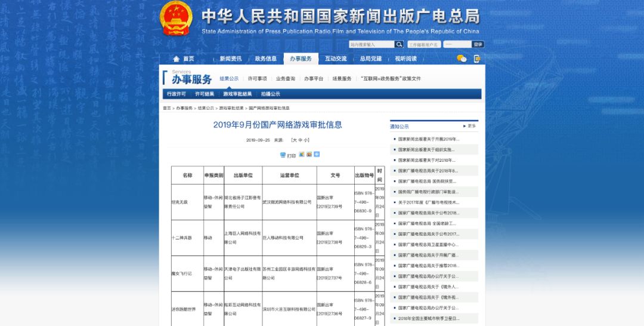Click the 登录 login button
Viewport: 644px width, 326px height.
478,44
